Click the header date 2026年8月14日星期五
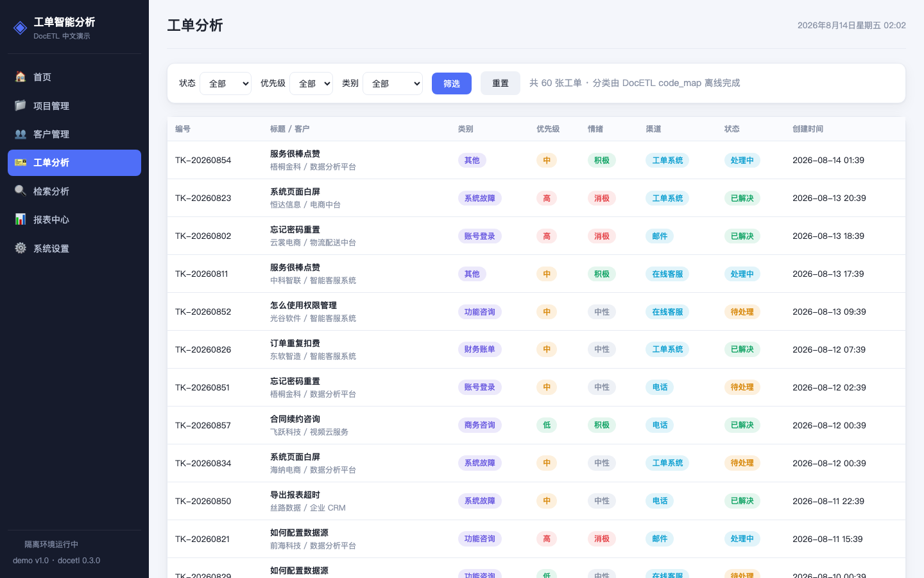 (x=839, y=26)
